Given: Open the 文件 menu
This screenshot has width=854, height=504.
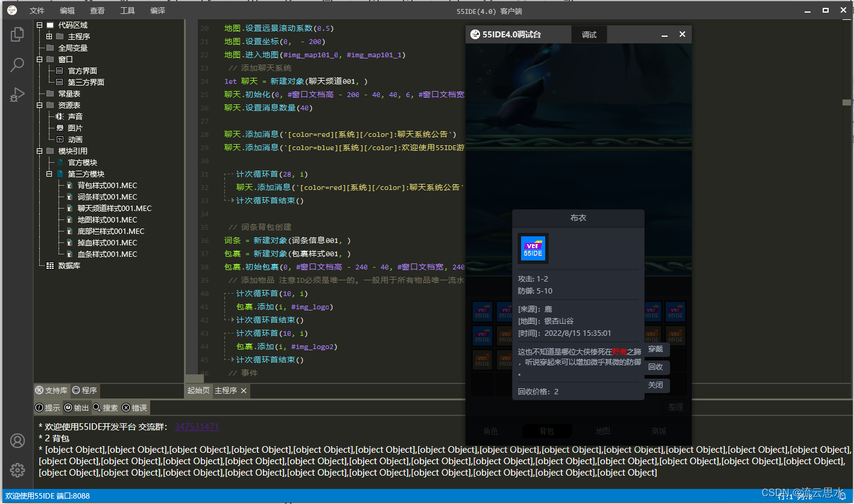Looking at the screenshot, I should tap(37, 10).
